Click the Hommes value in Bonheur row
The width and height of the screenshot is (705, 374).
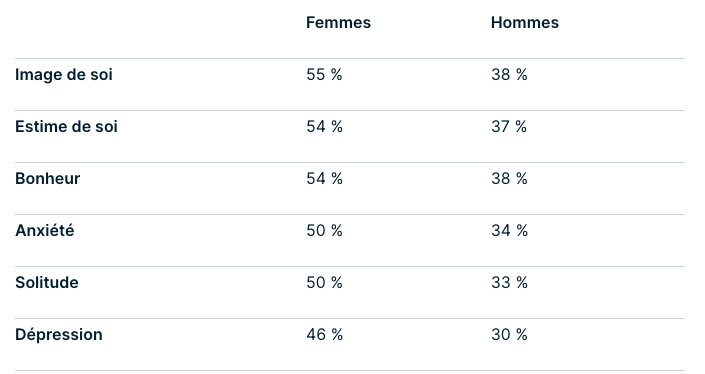coord(509,178)
